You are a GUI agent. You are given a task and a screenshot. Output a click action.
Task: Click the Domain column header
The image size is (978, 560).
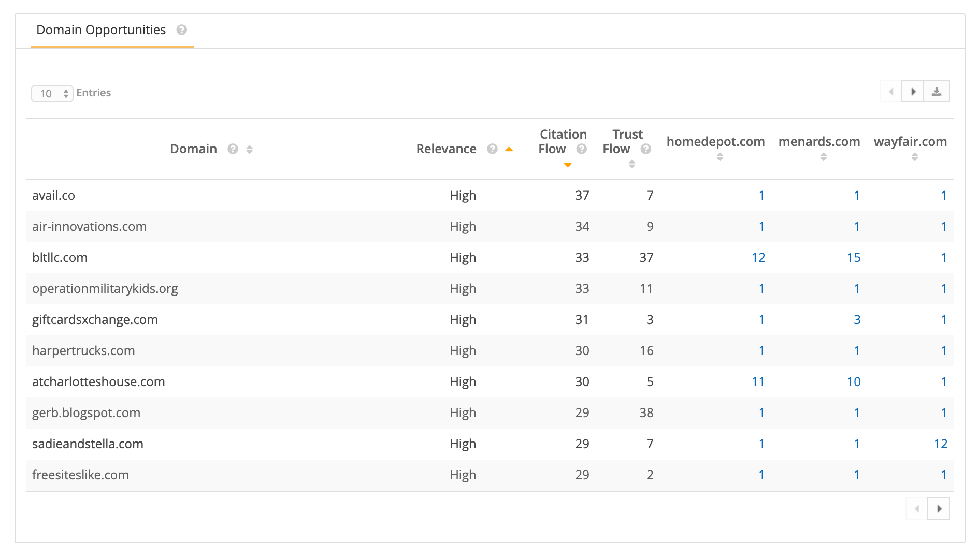(x=194, y=149)
